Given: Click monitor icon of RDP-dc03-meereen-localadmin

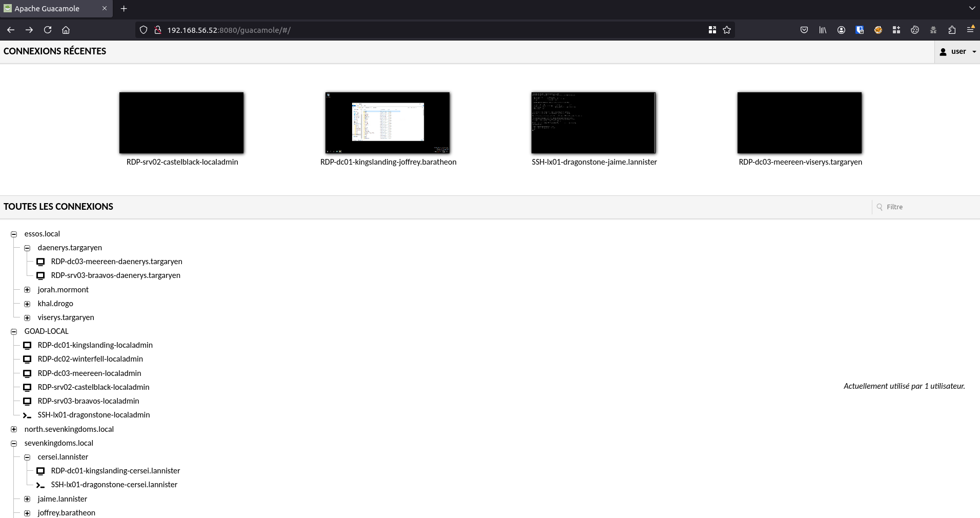Looking at the screenshot, I should 27,373.
